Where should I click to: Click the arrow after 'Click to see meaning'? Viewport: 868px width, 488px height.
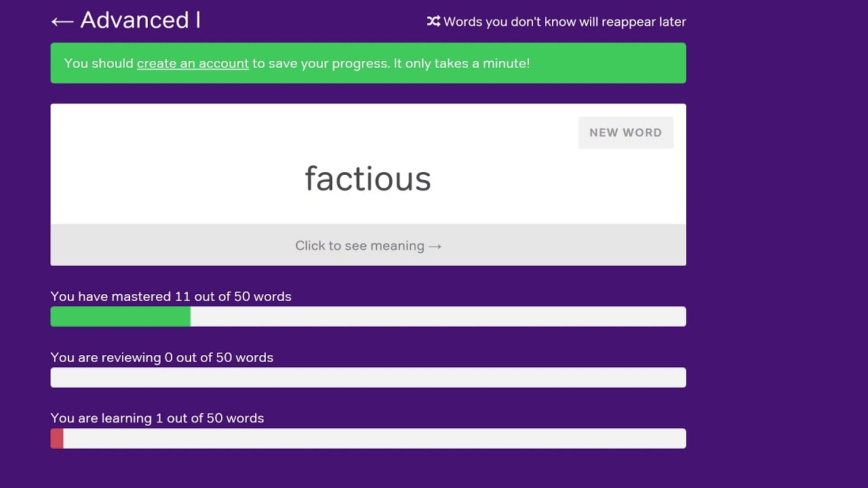[435, 246]
